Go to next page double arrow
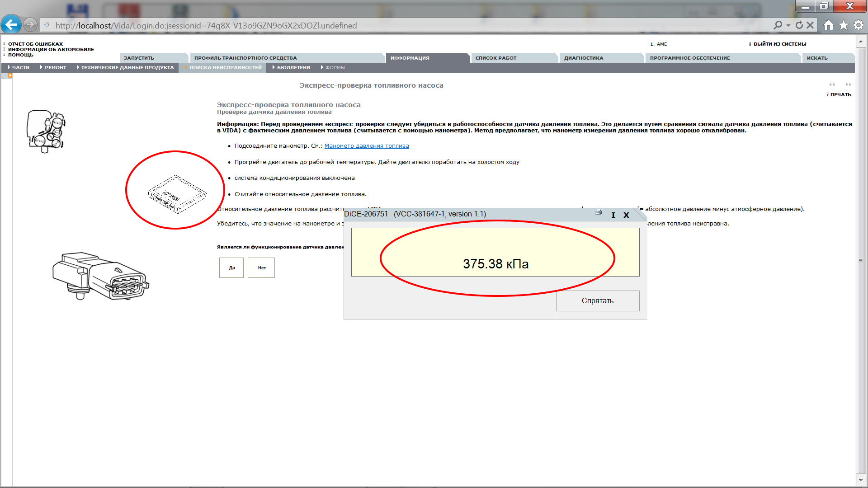 point(849,84)
